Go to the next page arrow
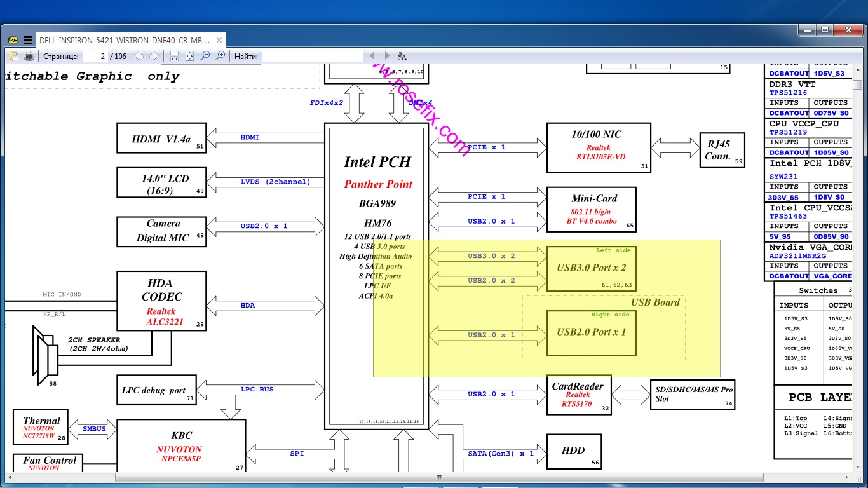Image resolution: width=868 pixels, height=488 pixels. coord(154,56)
